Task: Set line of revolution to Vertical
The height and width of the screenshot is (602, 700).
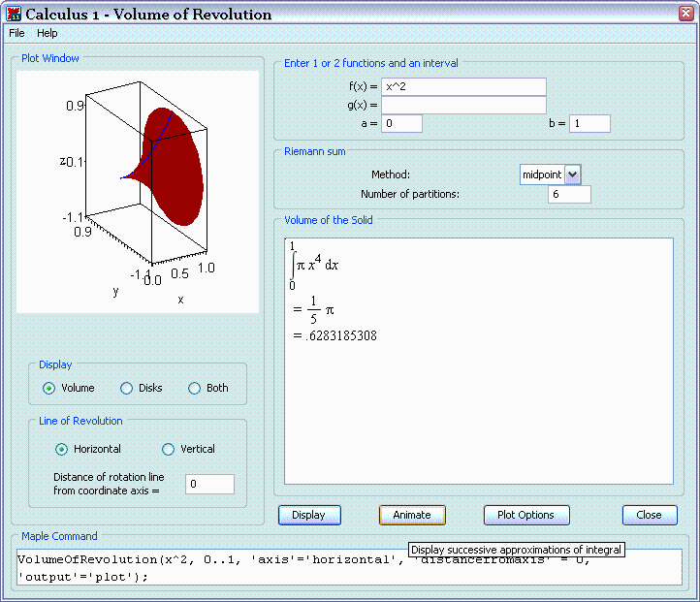Action: point(169,449)
